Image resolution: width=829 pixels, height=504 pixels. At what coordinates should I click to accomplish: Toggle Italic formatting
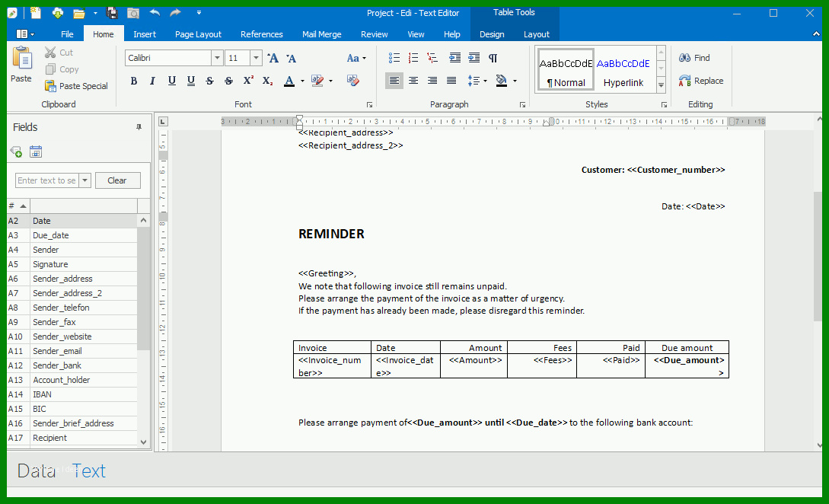tap(152, 81)
